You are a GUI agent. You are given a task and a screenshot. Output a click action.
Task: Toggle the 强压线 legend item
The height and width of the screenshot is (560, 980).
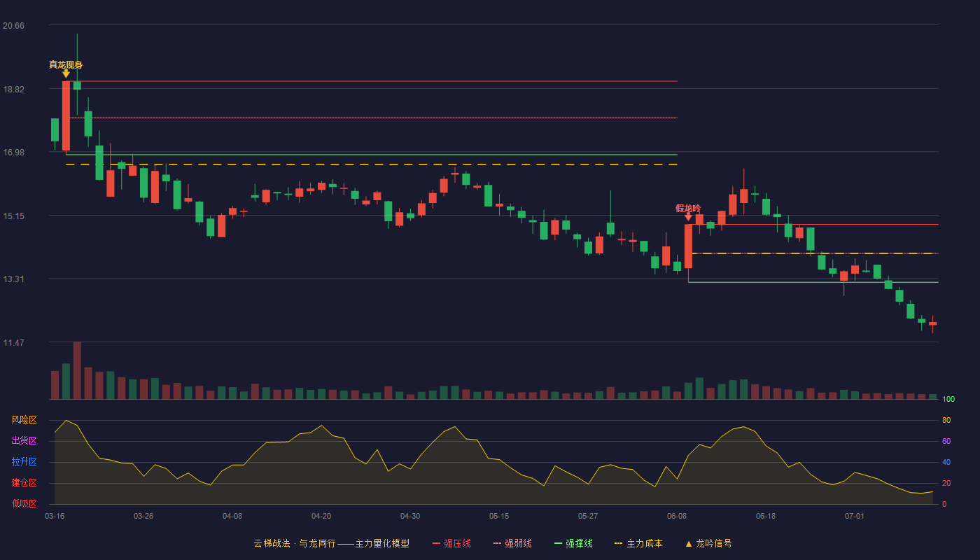[x=451, y=543]
